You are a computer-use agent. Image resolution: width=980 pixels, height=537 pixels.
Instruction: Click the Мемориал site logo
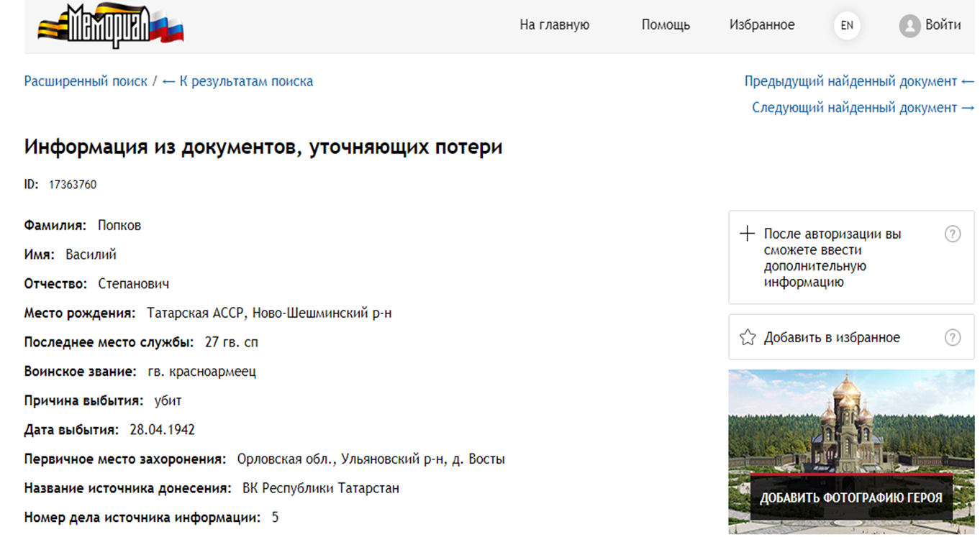[111, 26]
